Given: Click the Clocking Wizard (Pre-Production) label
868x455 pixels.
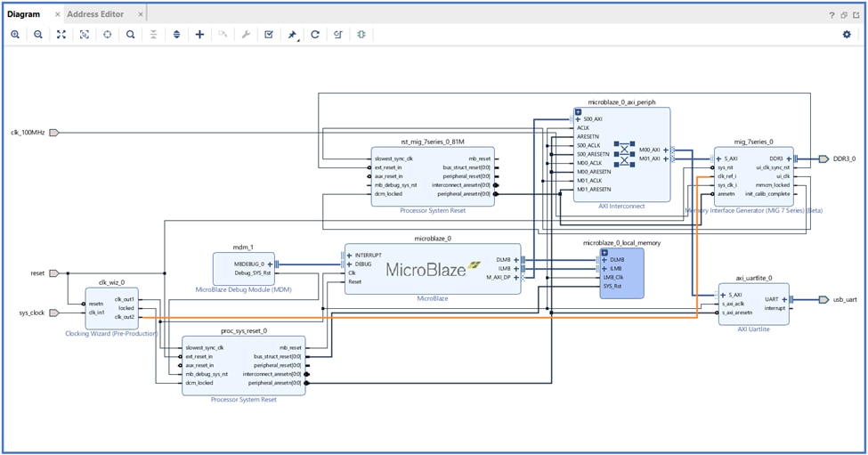Looking at the screenshot, I should click(x=112, y=334).
